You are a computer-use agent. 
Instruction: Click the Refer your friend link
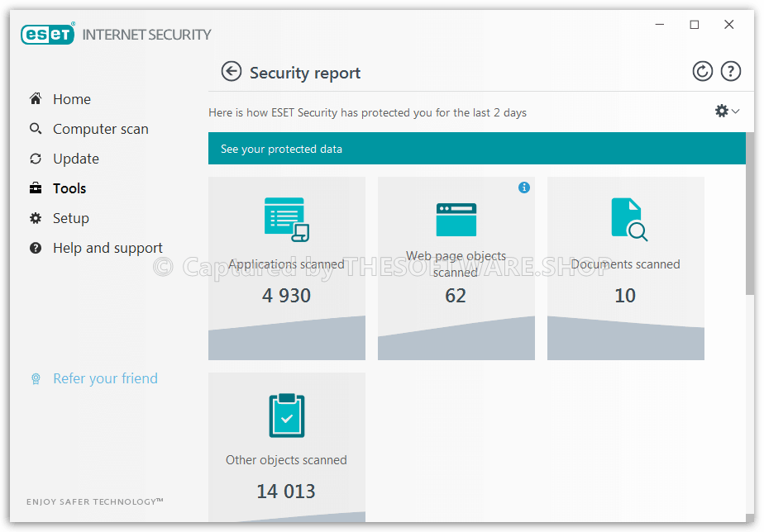point(105,378)
